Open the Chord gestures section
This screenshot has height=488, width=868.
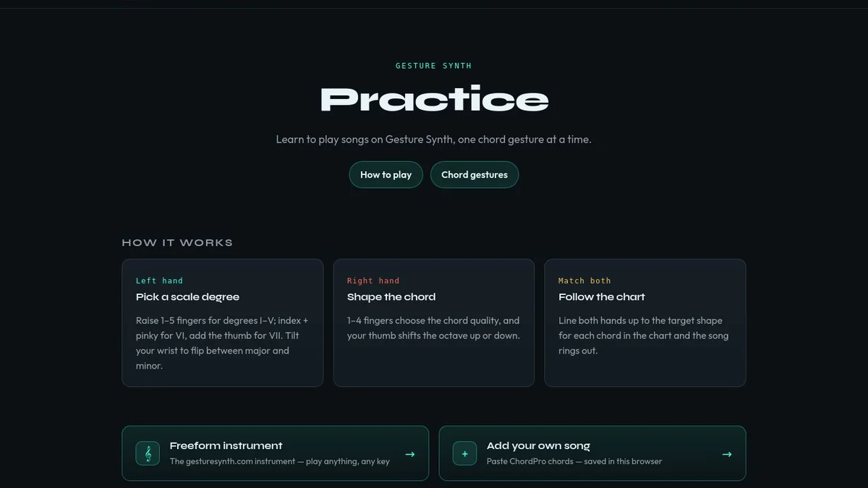pos(475,174)
